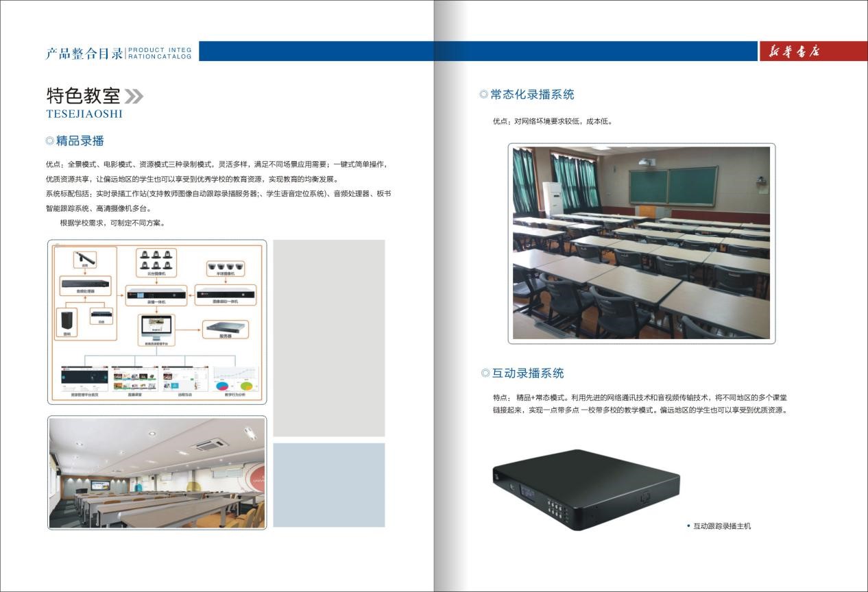The image size is (868, 592).
Task: Open the lecture hall photo at bottom left
Action: pos(157,473)
